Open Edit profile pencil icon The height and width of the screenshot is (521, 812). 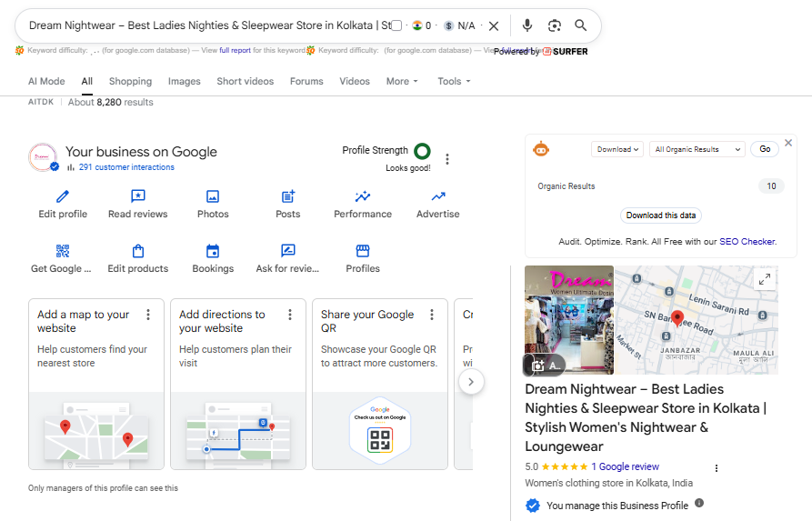63,196
